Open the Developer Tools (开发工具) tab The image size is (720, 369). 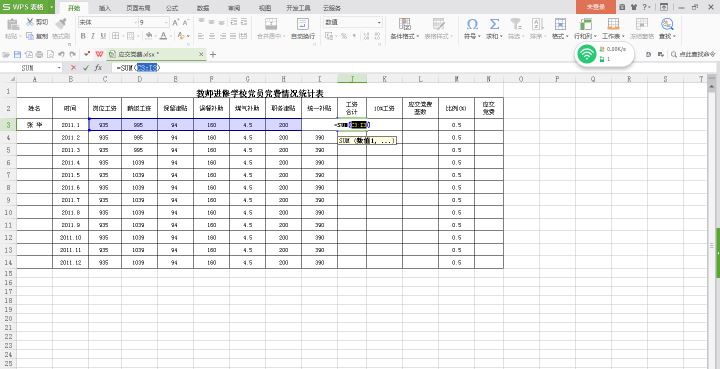298,8
